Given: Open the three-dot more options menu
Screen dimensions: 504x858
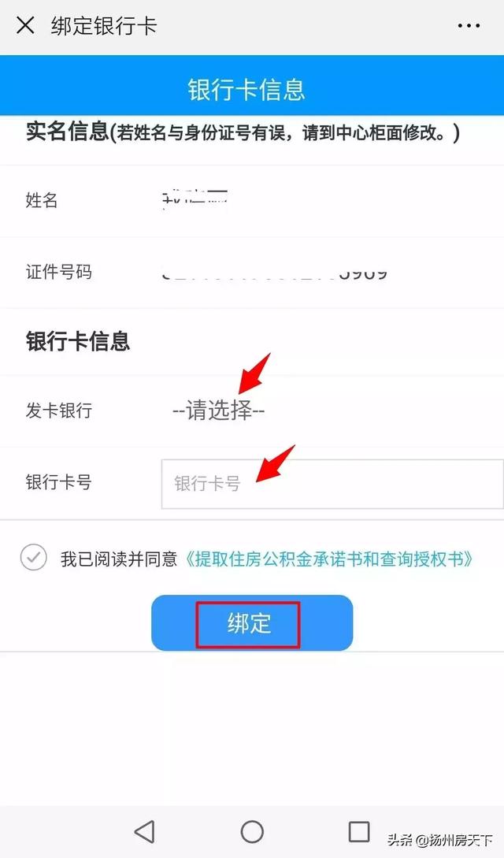Looking at the screenshot, I should tap(469, 25).
